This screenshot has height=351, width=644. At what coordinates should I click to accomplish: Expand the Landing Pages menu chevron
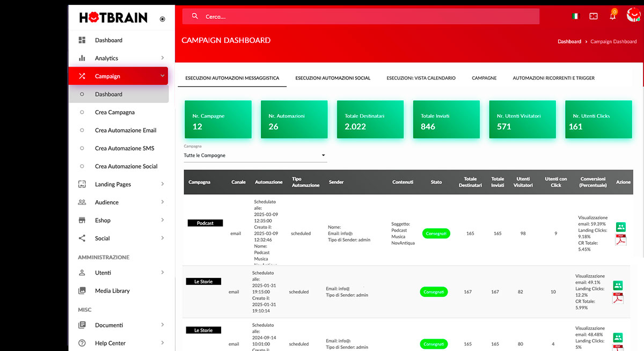(162, 185)
